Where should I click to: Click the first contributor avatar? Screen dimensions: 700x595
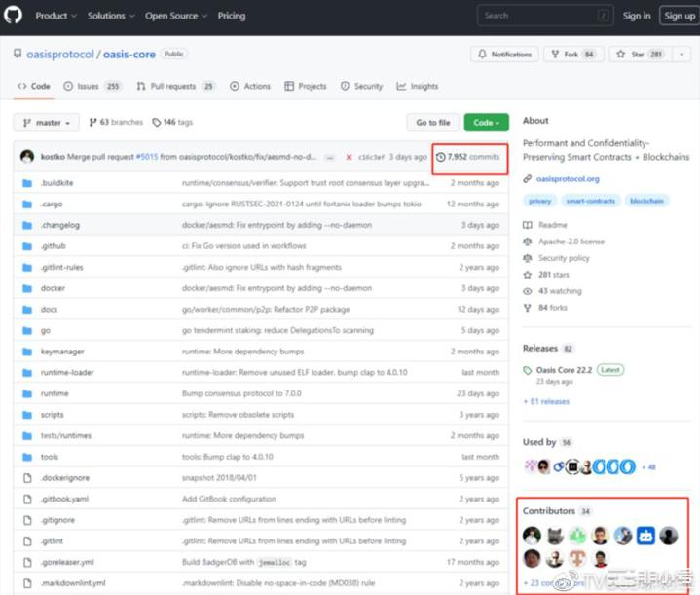pyautogui.click(x=532, y=536)
